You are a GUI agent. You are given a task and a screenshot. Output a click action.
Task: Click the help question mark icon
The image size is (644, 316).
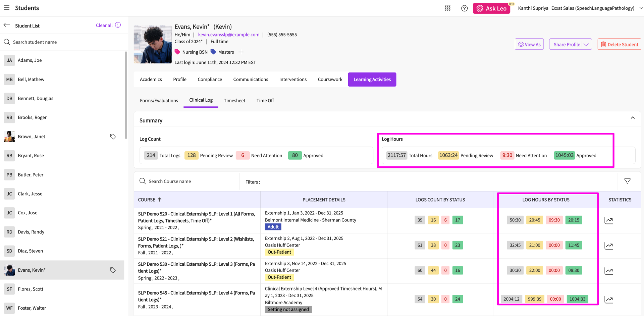[464, 8]
